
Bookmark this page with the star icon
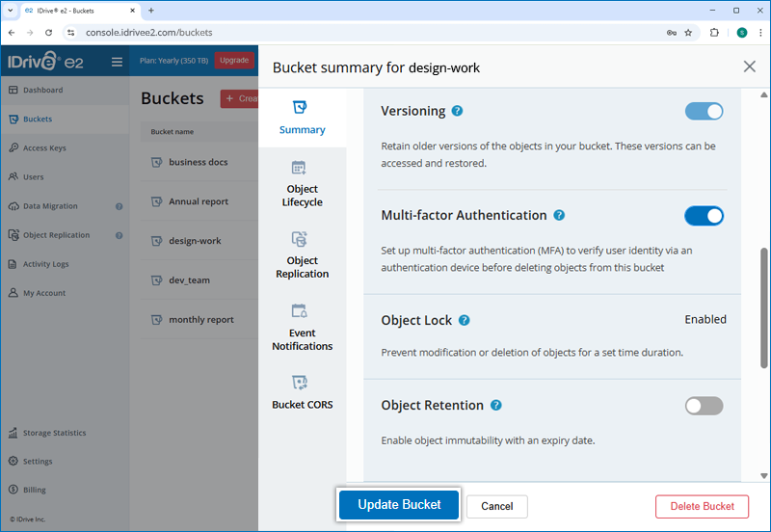click(688, 32)
